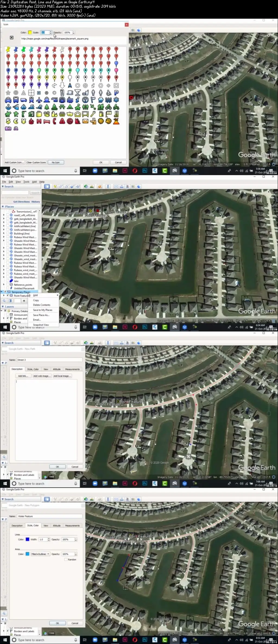
Task: Click the Scale spinner arrows in Icon dialog
Action: [50, 32]
